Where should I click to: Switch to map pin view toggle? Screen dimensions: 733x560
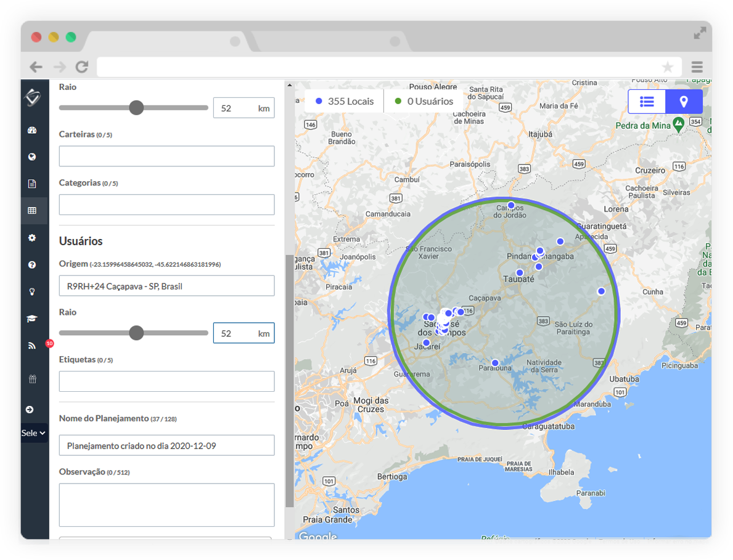[684, 102]
